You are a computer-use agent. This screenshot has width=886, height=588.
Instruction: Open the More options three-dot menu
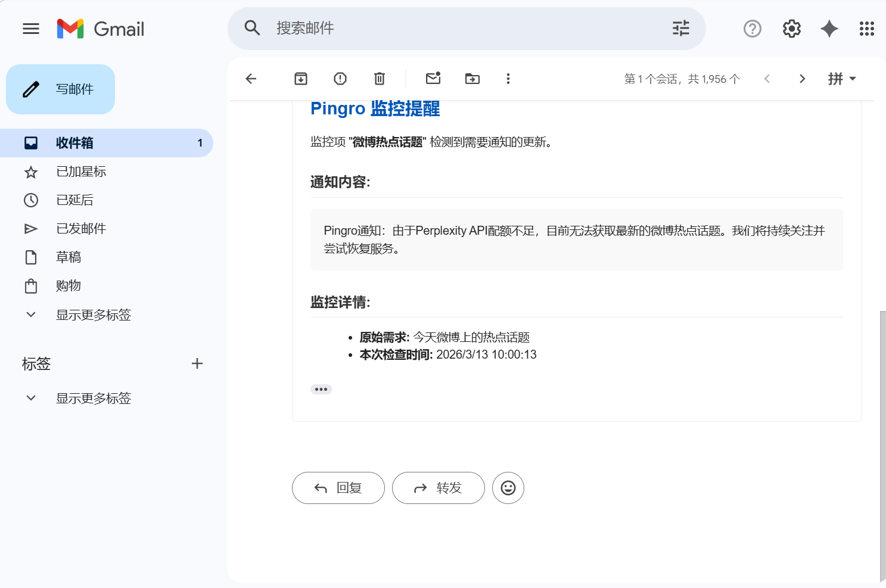[x=508, y=79]
